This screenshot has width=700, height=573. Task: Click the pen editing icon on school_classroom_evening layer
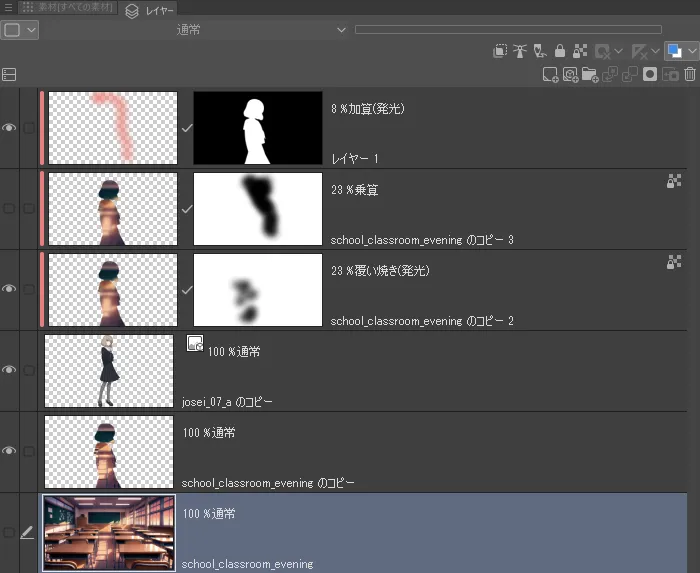[27, 532]
